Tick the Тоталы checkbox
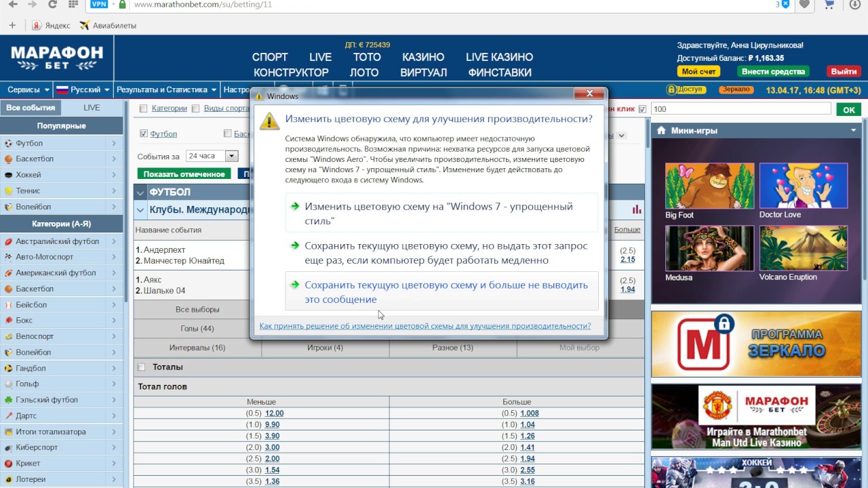 [x=142, y=367]
